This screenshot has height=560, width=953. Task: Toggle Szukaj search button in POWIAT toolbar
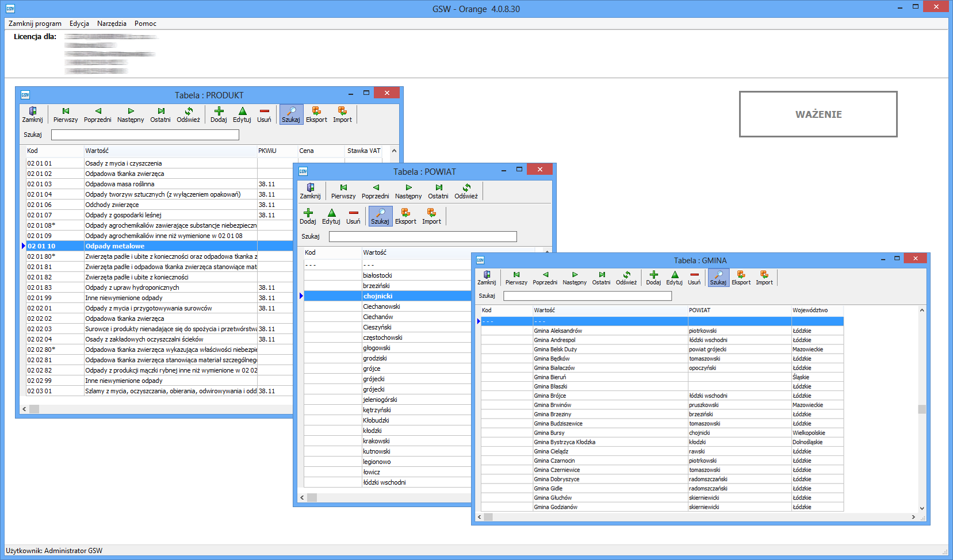380,216
